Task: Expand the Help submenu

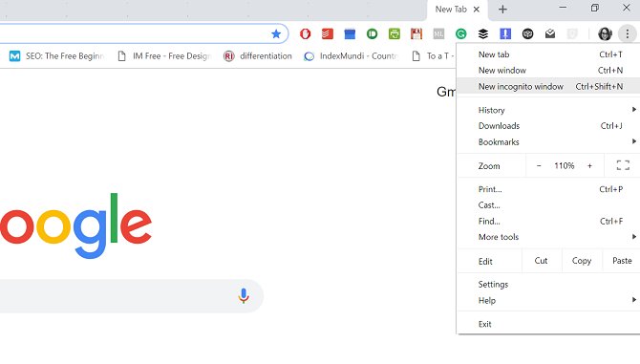Action: click(x=548, y=300)
